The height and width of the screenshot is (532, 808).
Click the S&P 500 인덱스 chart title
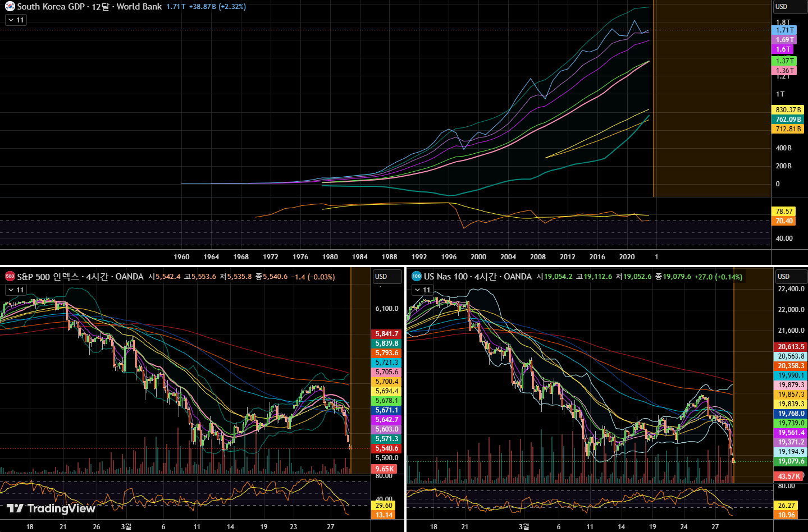(80, 276)
